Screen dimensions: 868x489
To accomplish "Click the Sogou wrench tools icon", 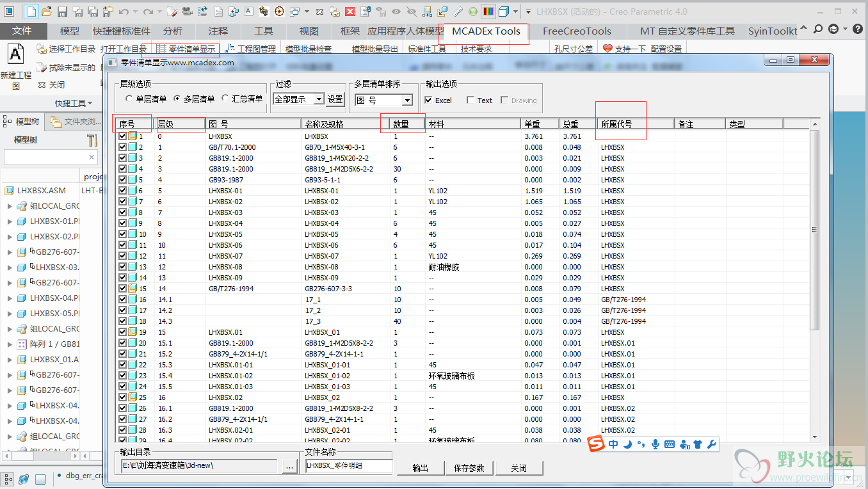I will [x=712, y=444].
